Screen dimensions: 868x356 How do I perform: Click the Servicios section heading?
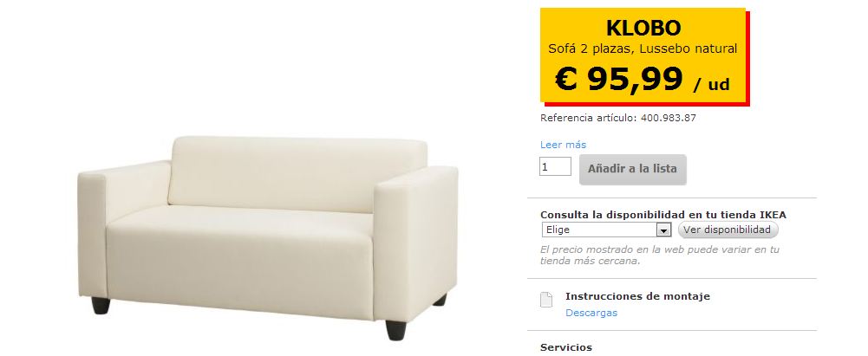[565, 347]
